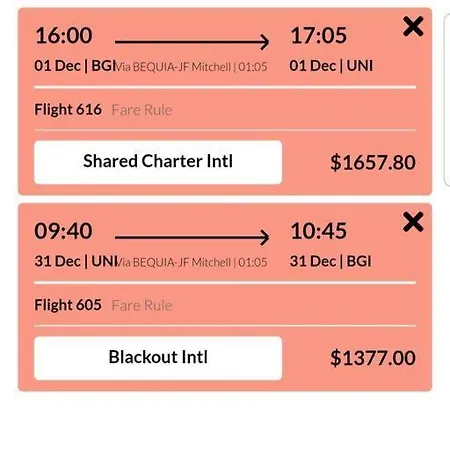Select the Shared Charter Intl fare
The height and width of the screenshot is (450, 450).
pyautogui.click(x=158, y=162)
